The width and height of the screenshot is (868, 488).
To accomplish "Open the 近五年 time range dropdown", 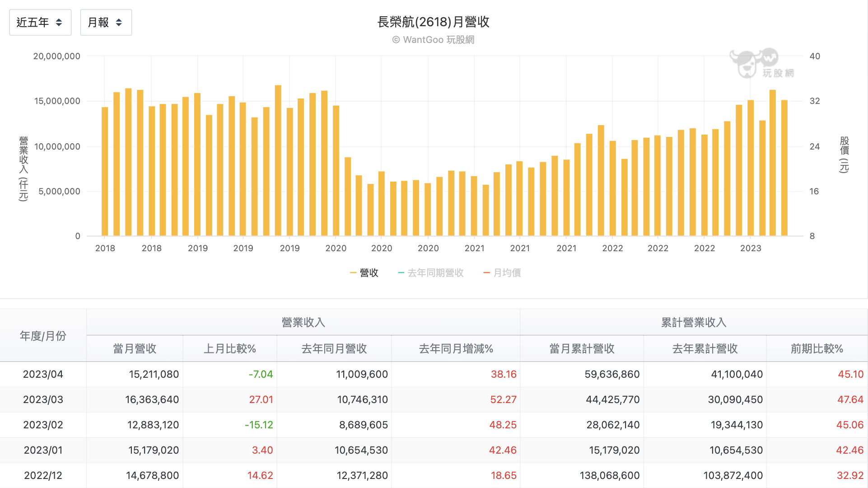I will [40, 22].
